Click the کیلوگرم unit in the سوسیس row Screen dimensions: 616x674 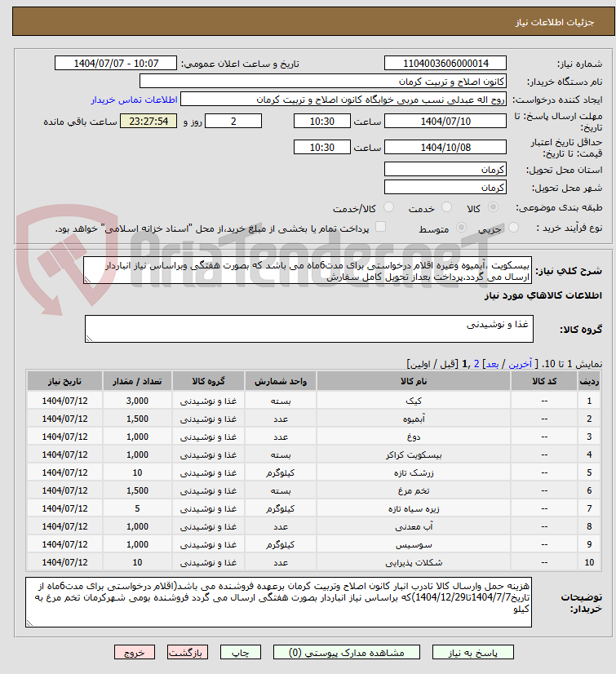(x=281, y=544)
